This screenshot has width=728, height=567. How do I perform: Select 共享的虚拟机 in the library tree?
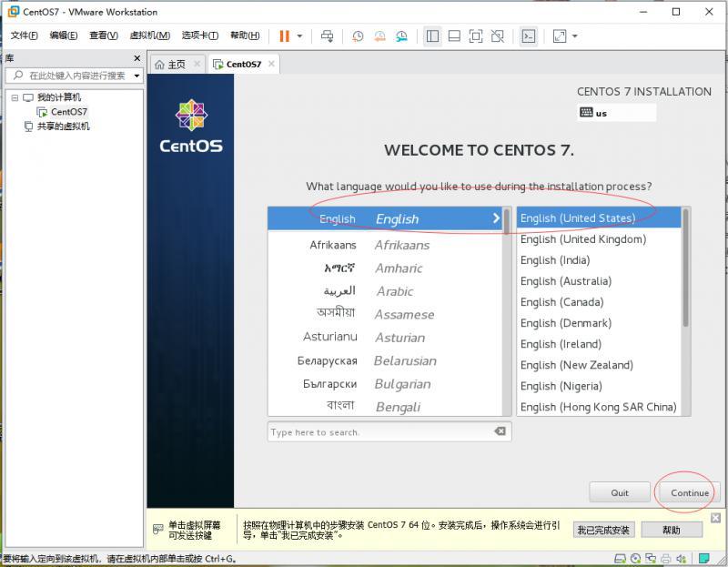click(x=64, y=127)
